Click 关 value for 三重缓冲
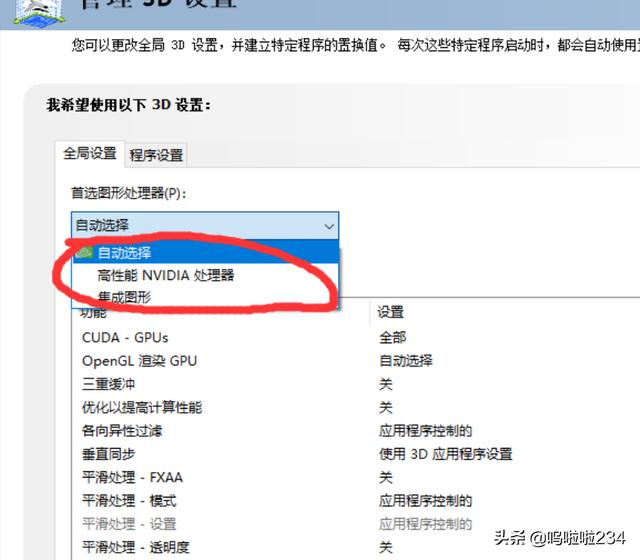640x560 pixels. pos(386,384)
